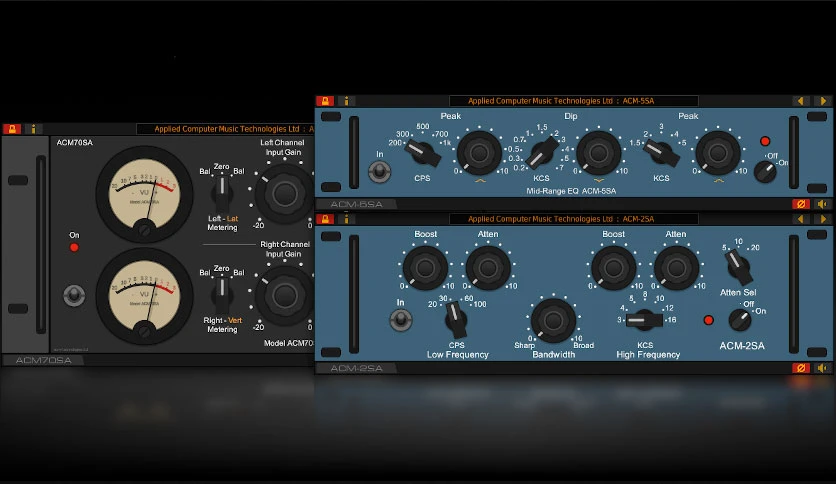Click the speaker icon on ACM-2SA footer
The height and width of the screenshot is (484, 836).
823,368
